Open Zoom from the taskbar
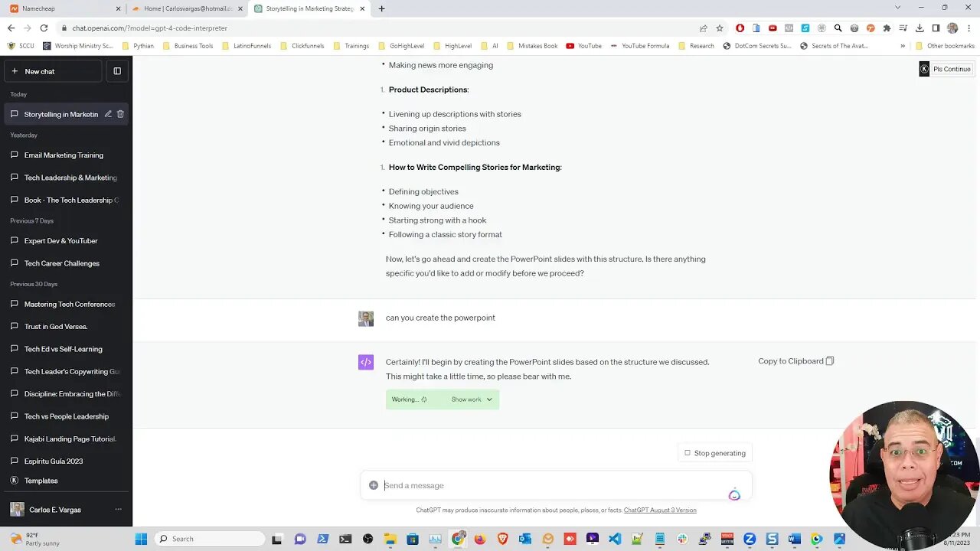This screenshot has height=551, width=980. [750, 539]
